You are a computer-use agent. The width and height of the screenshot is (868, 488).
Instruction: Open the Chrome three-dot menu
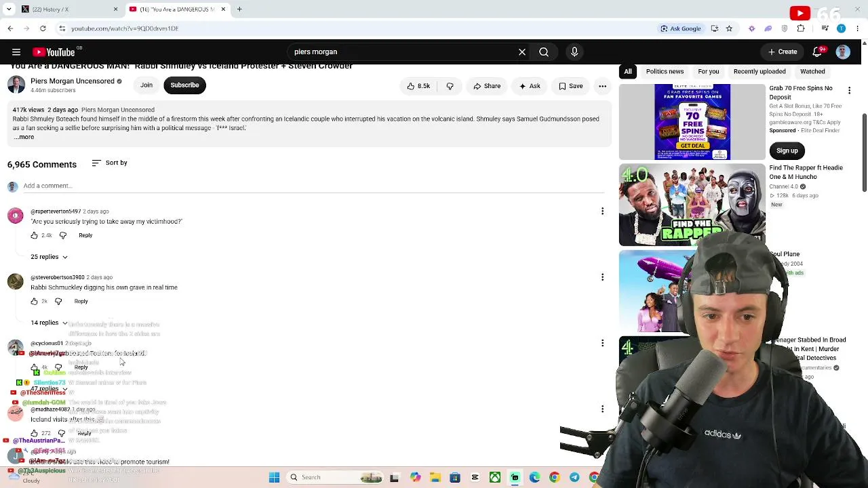tap(858, 28)
